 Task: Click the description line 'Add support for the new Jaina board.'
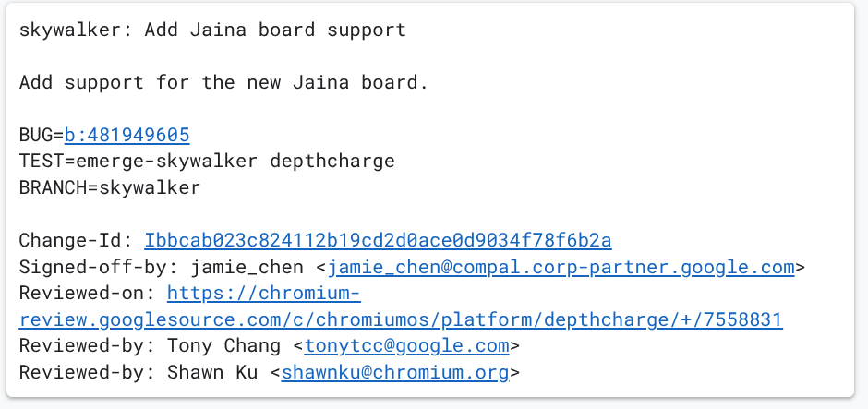[223, 82]
